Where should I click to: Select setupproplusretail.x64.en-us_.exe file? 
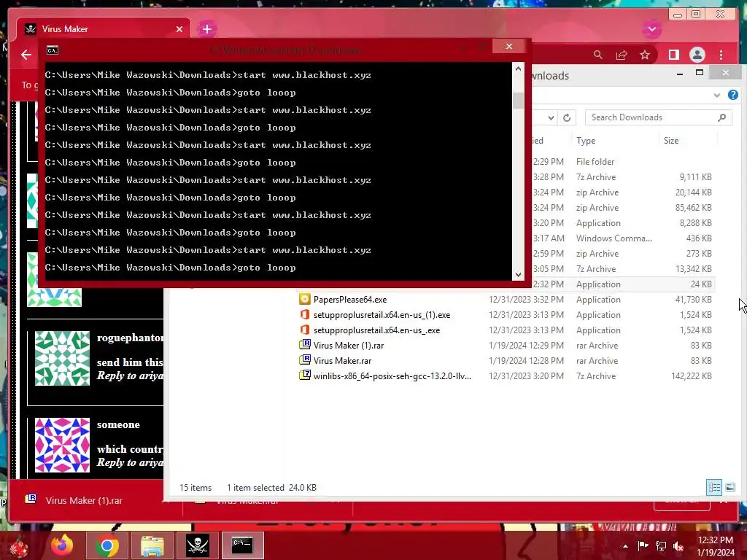[x=376, y=330]
